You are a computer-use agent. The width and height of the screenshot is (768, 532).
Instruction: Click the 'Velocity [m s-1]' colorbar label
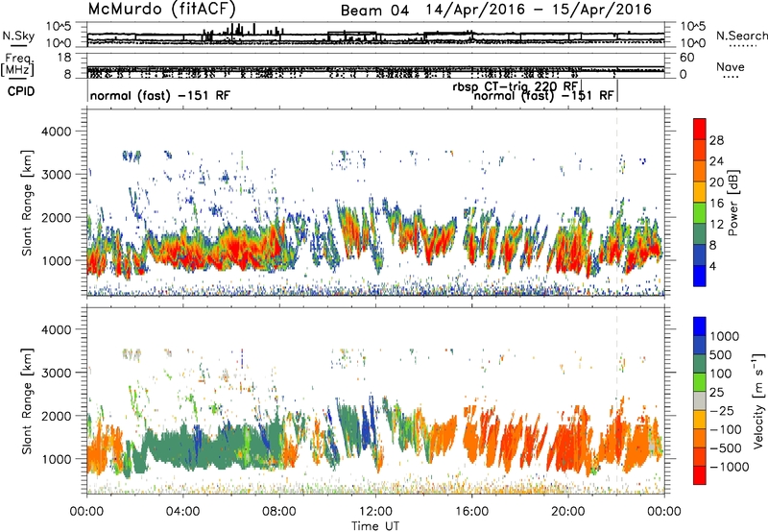pyautogui.click(x=758, y=400)
